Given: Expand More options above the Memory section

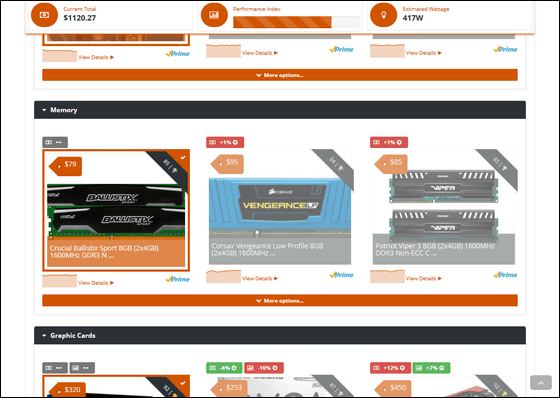Looking at the screenshot, I should pyautogui.click(x=280, y=75).
